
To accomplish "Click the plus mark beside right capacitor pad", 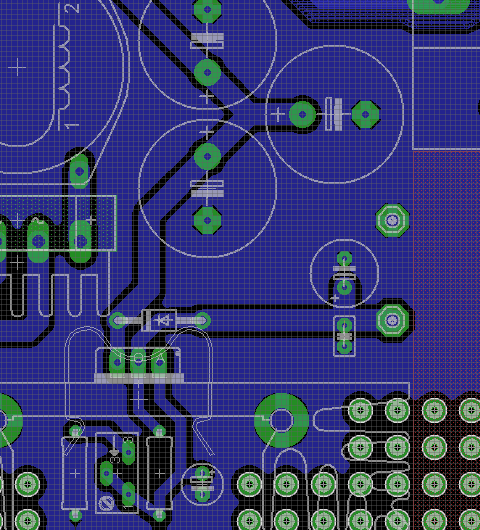I will pos(278,115).
